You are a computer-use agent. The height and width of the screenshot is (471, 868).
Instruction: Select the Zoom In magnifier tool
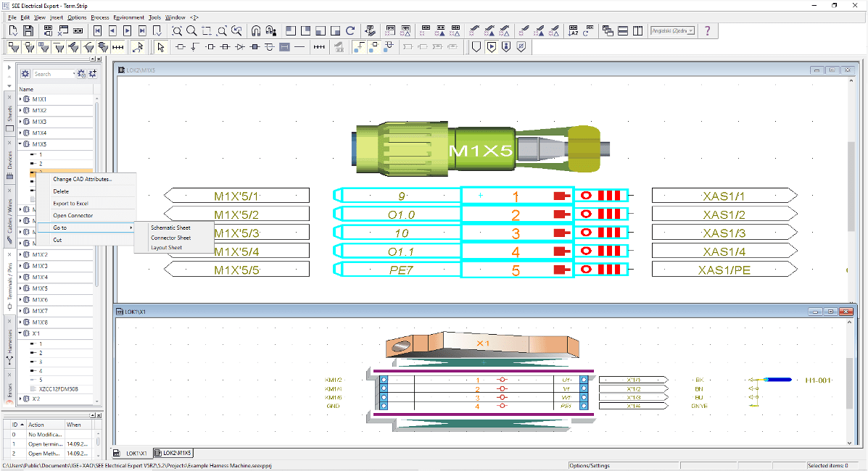click(178, 30)
